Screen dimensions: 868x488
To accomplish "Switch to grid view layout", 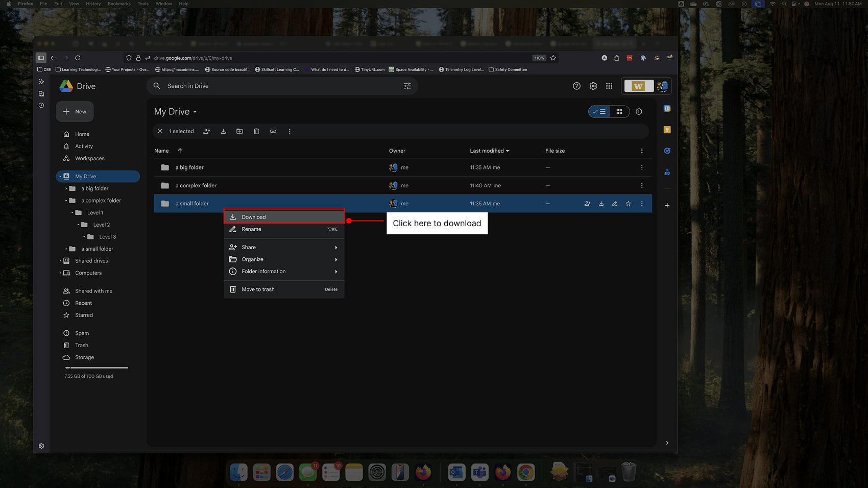I will [x=619, y=111].
